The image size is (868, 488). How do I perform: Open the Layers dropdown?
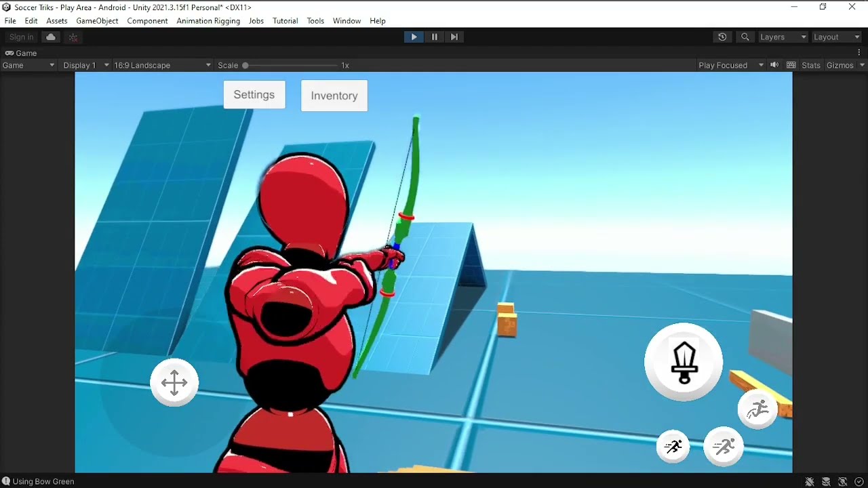tap(783, 37)
